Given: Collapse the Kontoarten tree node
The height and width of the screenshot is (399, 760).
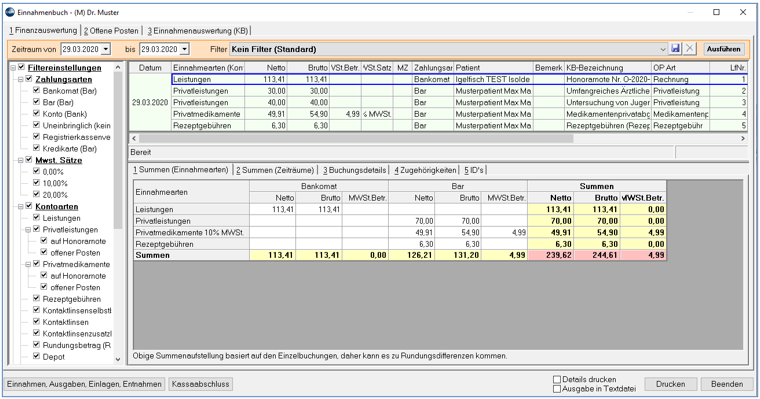Looking at the screenshot, I should (21, 207).
